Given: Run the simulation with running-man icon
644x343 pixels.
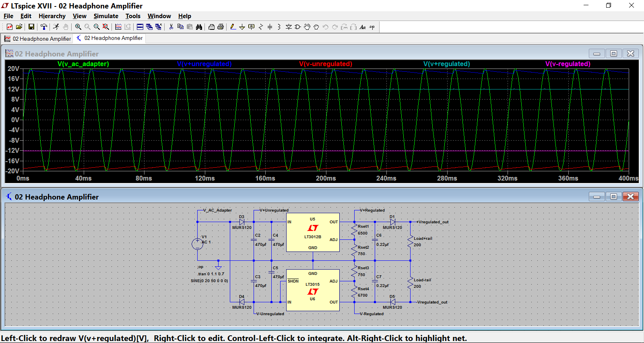Looking at the screenshot, I should 56,27.
